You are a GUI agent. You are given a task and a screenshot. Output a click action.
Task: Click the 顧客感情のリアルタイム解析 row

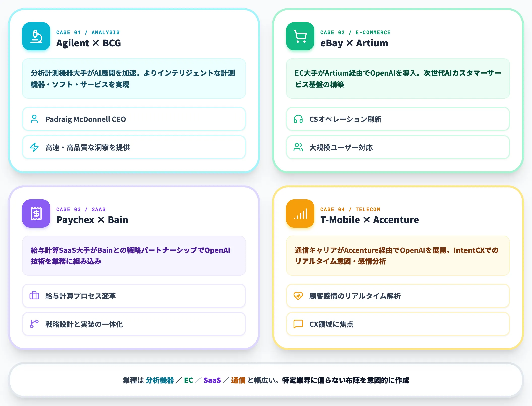398,296
